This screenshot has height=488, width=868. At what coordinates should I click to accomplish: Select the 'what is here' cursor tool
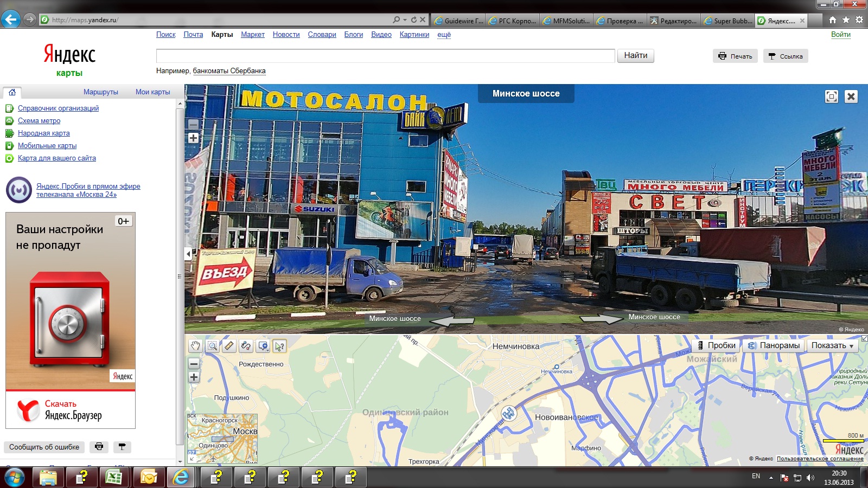279,346
